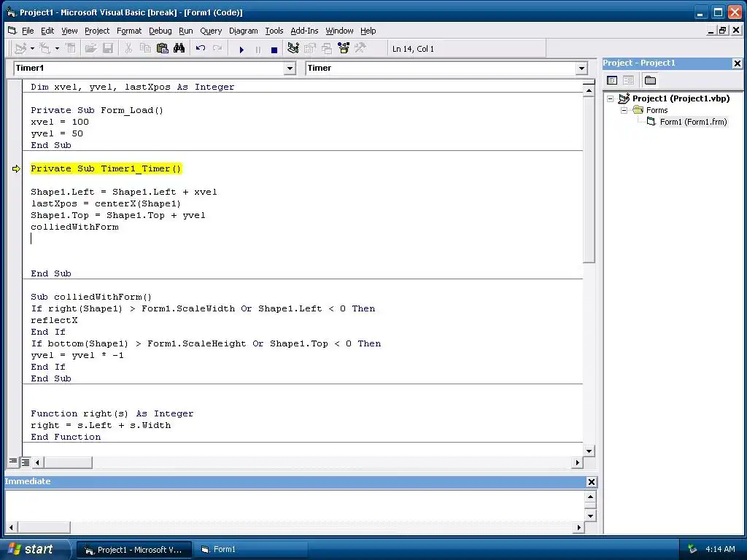
Task: Open the Object Browser toolbar icon
Action: point(344,48)
